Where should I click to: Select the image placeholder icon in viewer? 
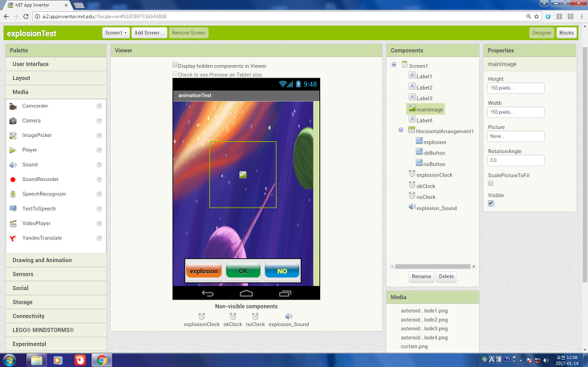click(243, 175)
